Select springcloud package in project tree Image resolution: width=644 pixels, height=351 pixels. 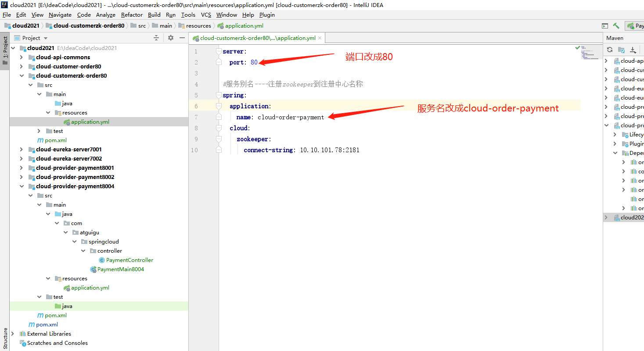tap(104, 242)
